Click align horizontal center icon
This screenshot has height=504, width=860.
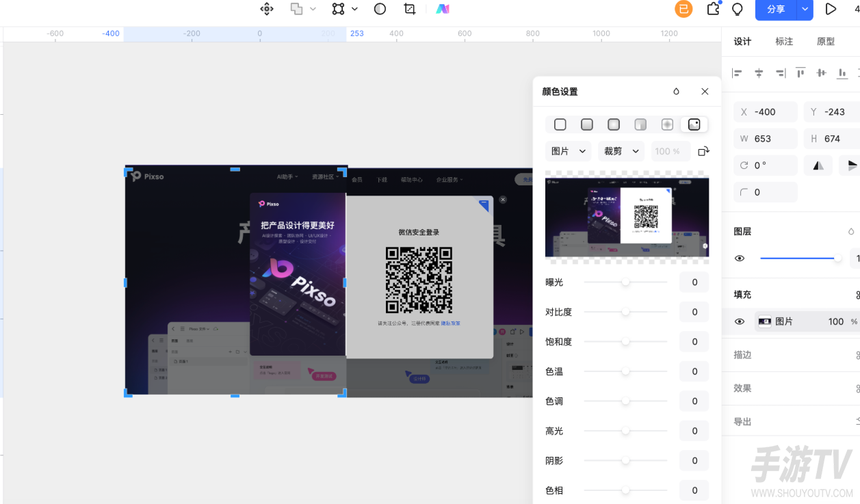[759, 73]
